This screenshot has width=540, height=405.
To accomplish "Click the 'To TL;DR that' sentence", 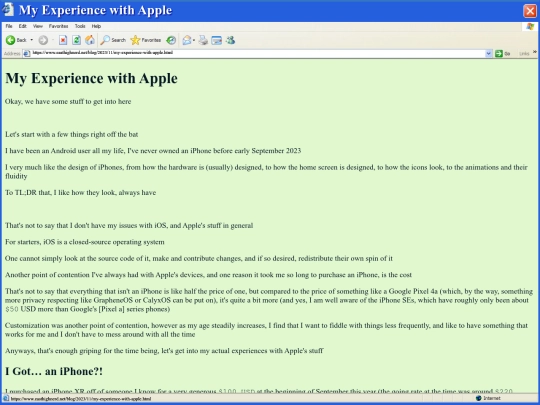I will click(x=80, y=193).
